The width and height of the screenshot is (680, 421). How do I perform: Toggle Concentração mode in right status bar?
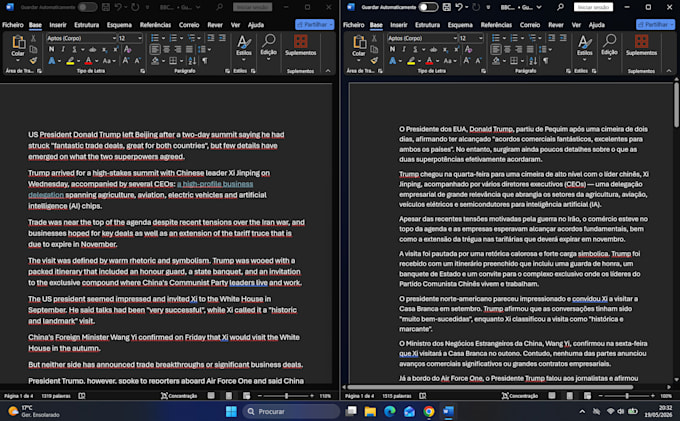point(520,395)
